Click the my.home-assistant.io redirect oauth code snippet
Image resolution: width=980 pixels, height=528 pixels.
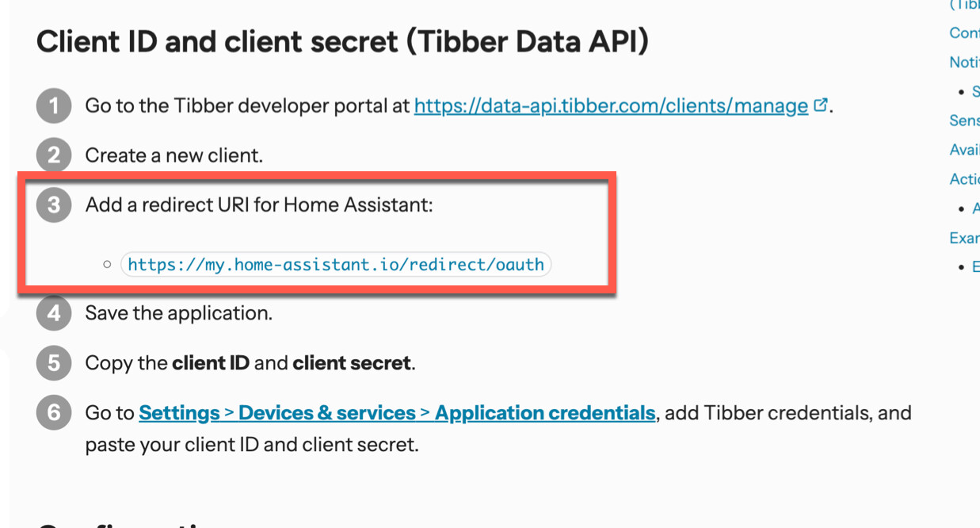(336, 264)
